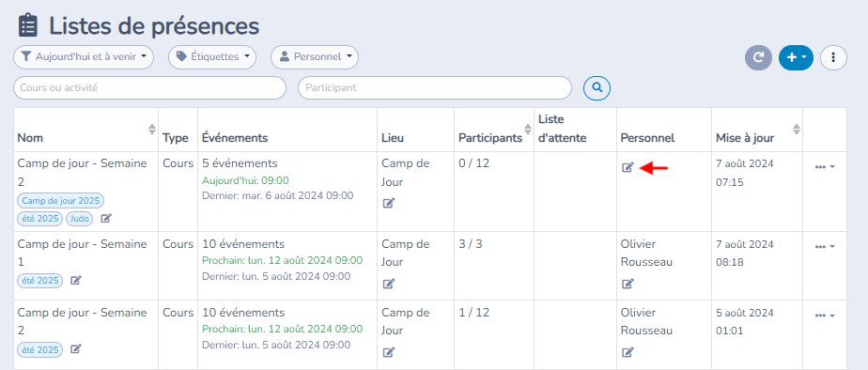Click the magnifier search button

click(x=597, y=87)
